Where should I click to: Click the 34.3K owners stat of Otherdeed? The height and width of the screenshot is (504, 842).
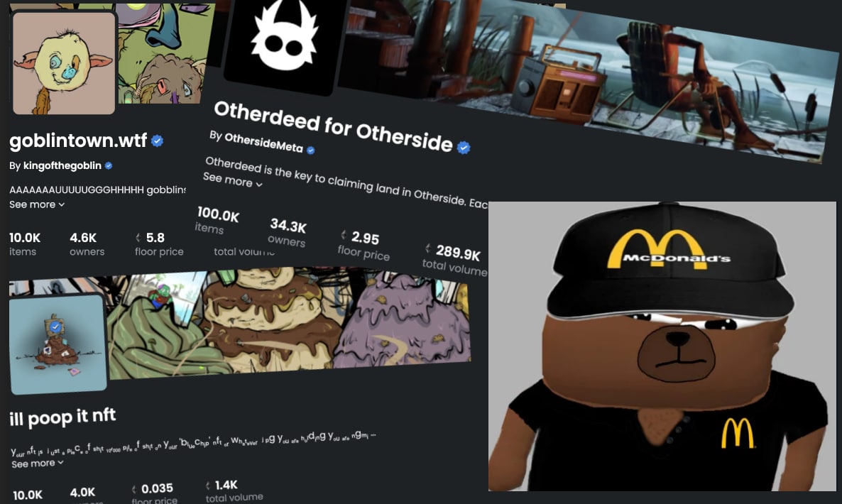point(288,233)
